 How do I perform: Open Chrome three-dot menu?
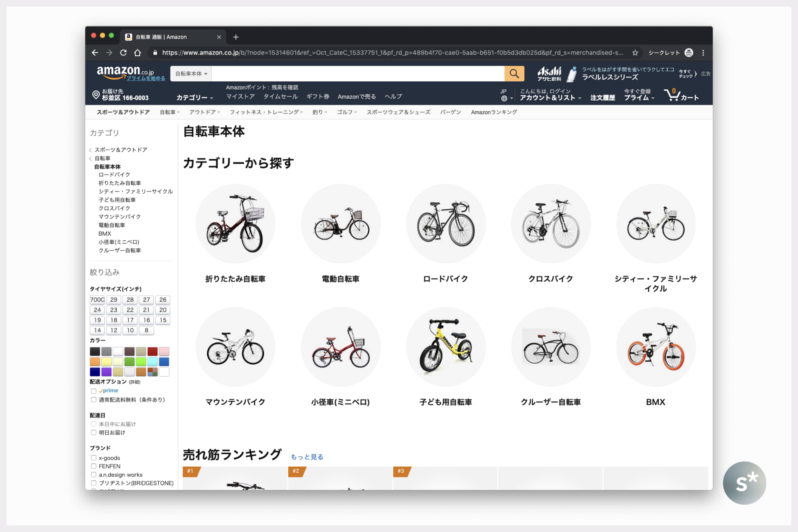(x=703, y=53)
